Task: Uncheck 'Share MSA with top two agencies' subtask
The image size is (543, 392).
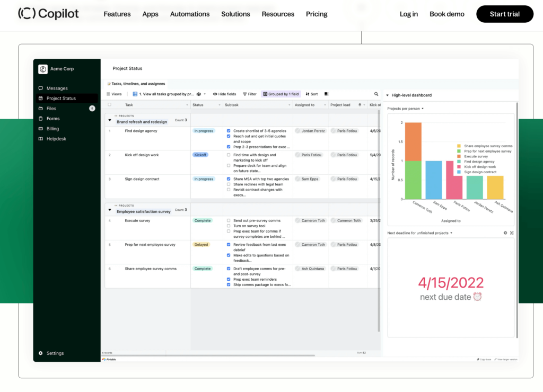Action: pyautogui.click(x=229, y=179)
